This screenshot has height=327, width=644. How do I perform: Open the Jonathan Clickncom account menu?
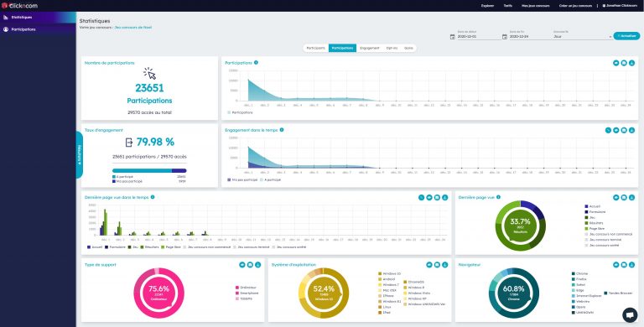(621, 6)
